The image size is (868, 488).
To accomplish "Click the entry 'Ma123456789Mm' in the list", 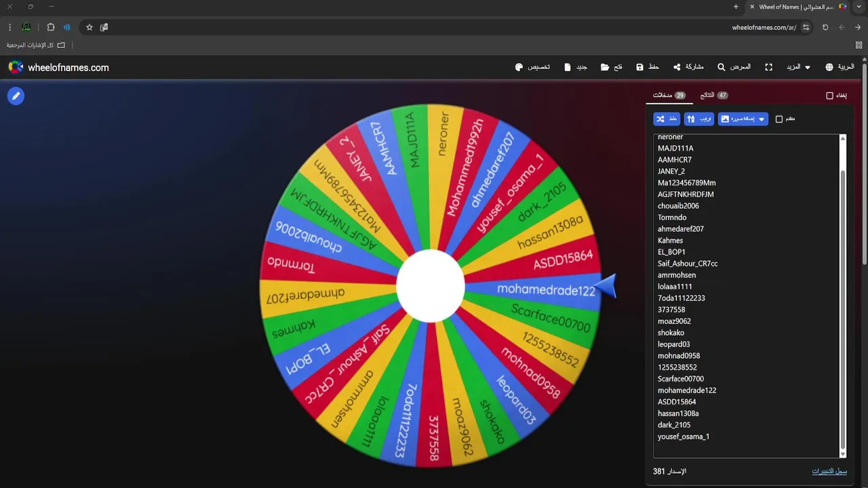I will pos(687,183).
